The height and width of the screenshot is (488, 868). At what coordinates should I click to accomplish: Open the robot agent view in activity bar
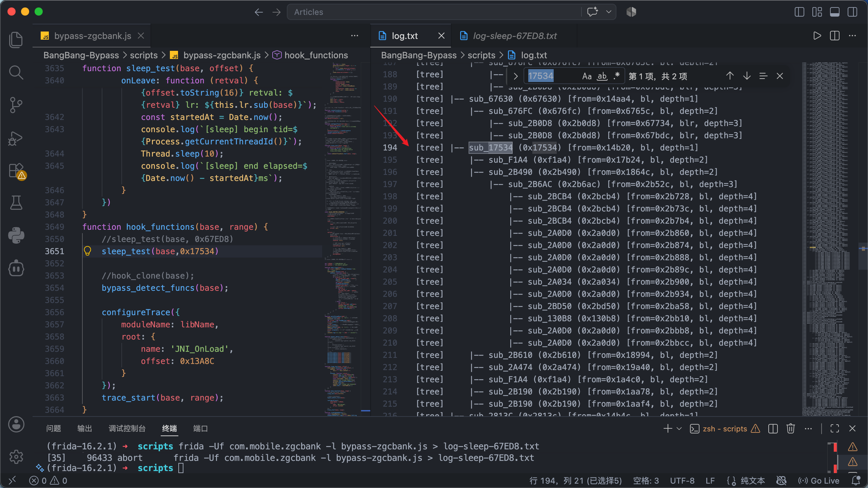pyautogui.click(x=16, y=268)
